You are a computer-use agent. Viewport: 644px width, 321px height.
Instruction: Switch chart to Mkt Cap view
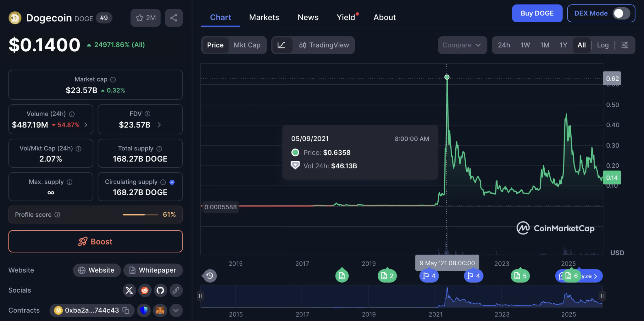(247, 45)
